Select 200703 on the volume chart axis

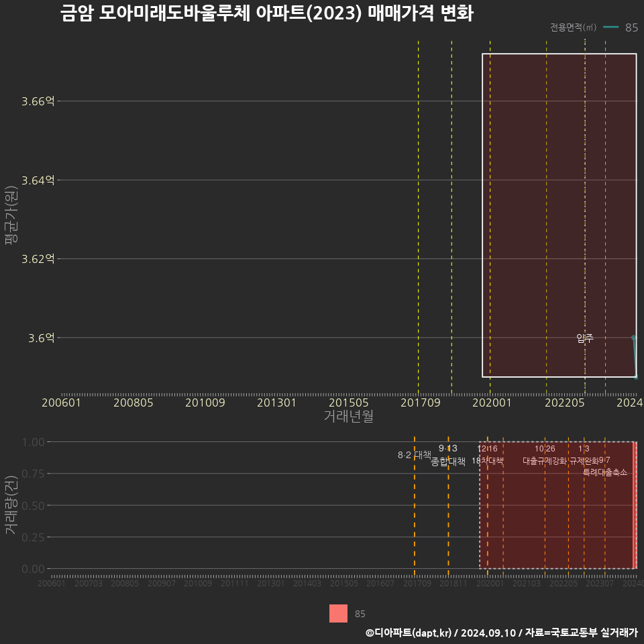(x=89, y=583)
